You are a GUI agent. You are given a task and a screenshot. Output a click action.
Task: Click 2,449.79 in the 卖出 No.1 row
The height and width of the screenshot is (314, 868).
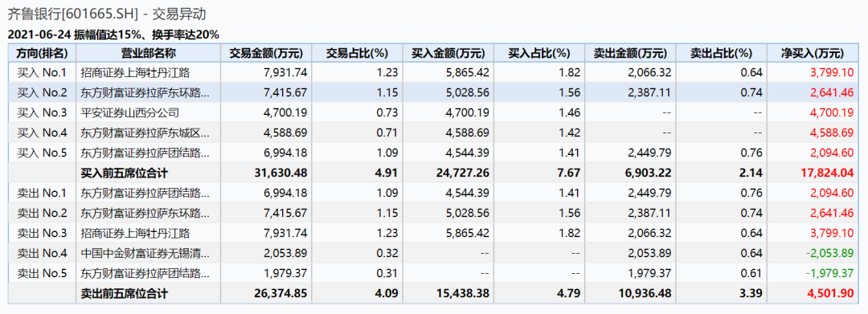(x=650, y=193)
